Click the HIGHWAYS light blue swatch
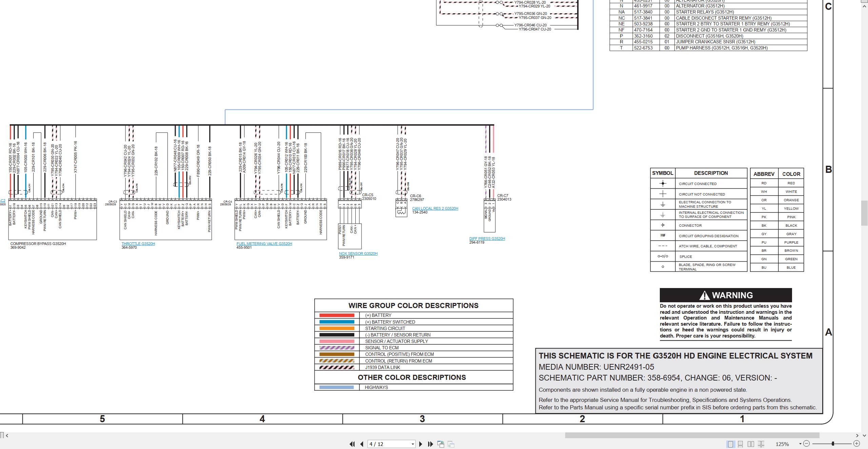Screen dimensions: 868x449 (337, 387)
